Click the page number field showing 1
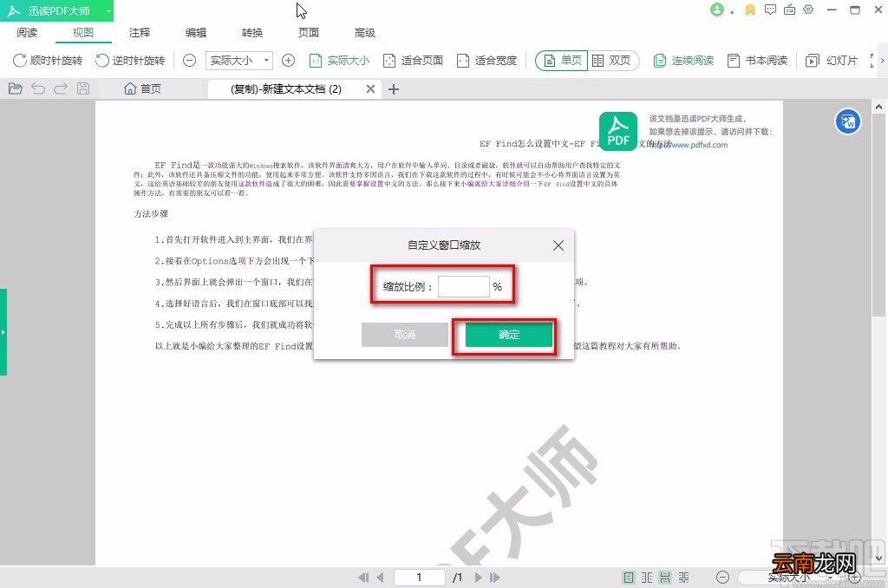 point(419,578)
